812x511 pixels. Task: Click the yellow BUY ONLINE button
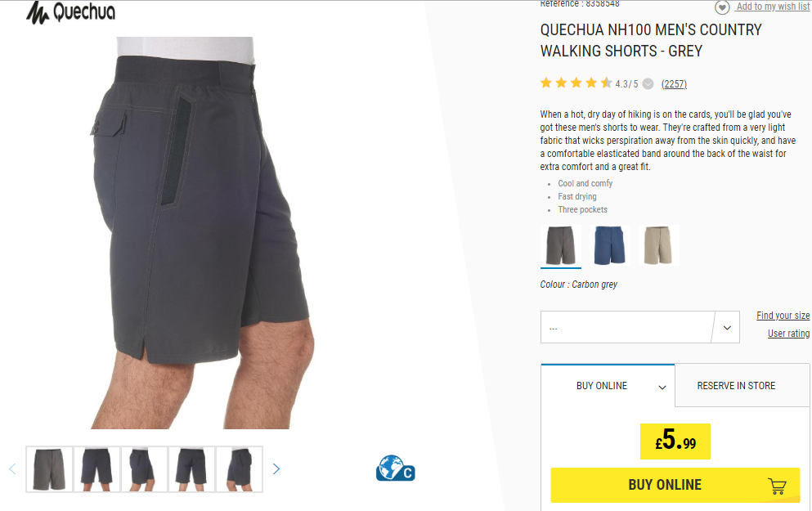tap(675, 485)
